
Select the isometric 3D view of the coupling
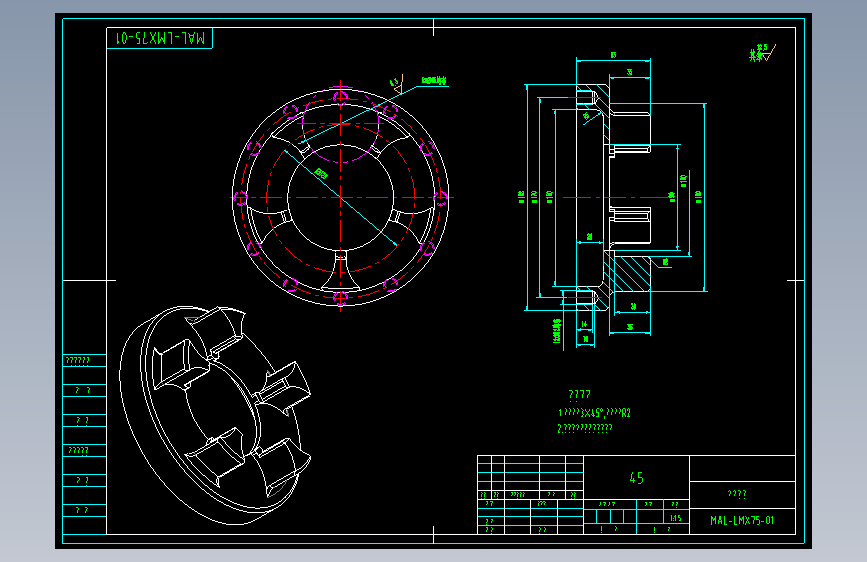point(215,415)
